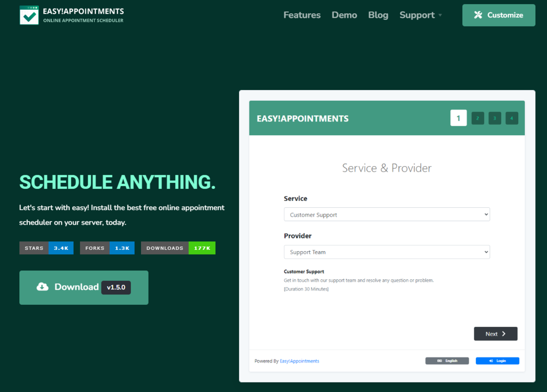Screen dimensions: 547x392
Task: Expand the Support dropdown menu
Action: point(420,15)
